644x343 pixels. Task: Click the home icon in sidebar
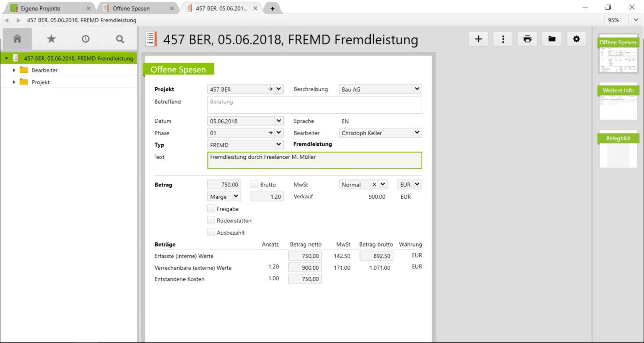17,39
